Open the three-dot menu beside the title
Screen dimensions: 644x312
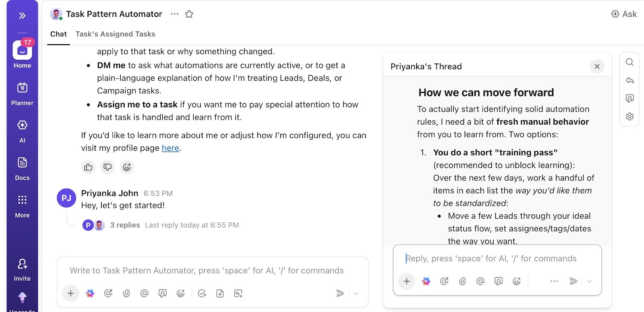point(174,14)
